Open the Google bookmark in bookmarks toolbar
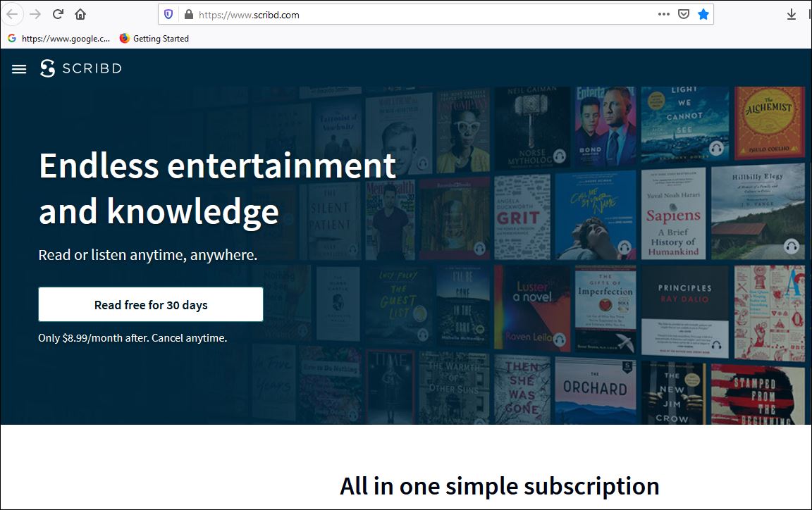This screenshot has width=812, height=510. [x=59, y=39]
